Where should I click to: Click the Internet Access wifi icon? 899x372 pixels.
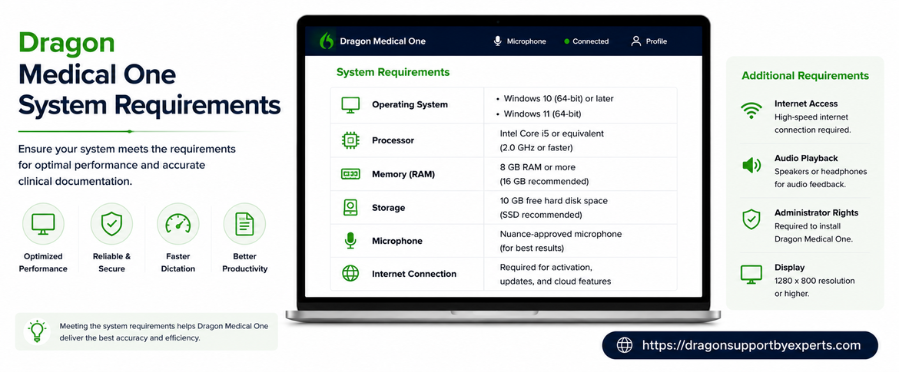tap(751, 111)
